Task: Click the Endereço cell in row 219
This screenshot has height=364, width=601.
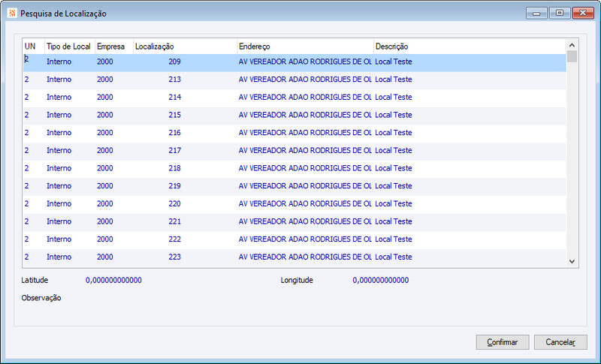Action: 305,186
